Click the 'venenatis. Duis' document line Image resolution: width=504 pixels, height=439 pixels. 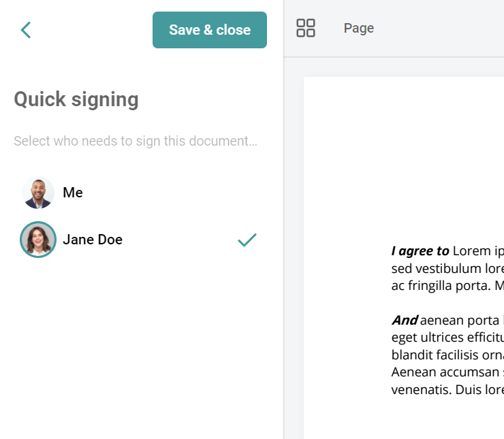pos(447,389)
